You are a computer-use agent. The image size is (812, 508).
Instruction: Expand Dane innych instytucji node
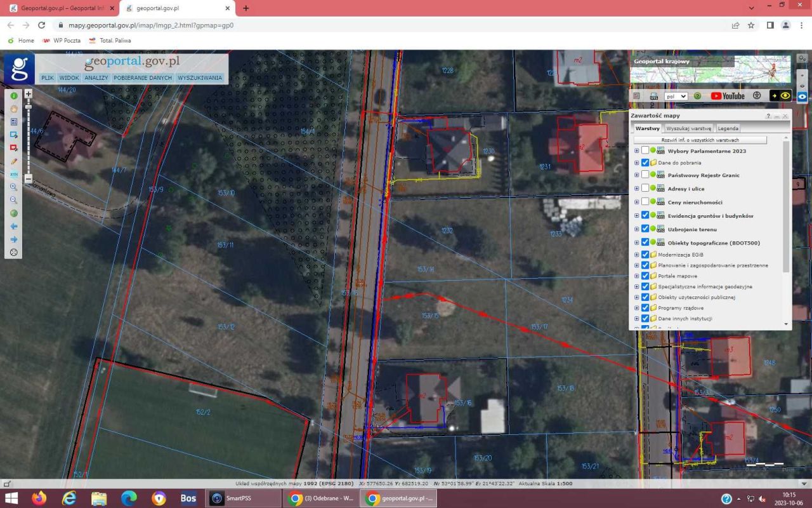coord(637,318)
